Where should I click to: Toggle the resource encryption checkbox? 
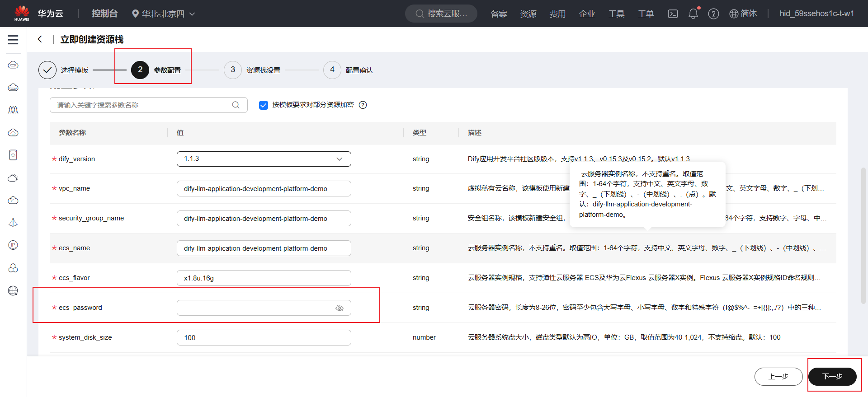click(264, 105)
